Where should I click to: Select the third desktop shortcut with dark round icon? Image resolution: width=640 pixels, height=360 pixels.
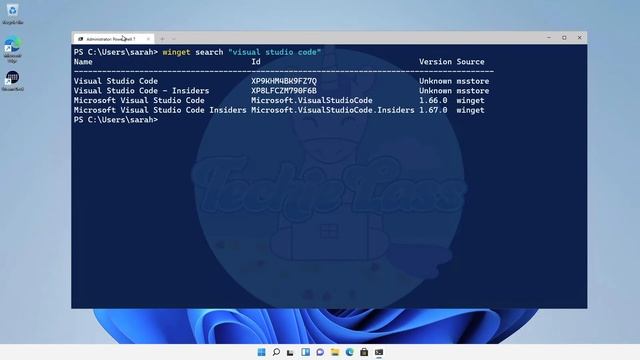click(x=13, y=81)
